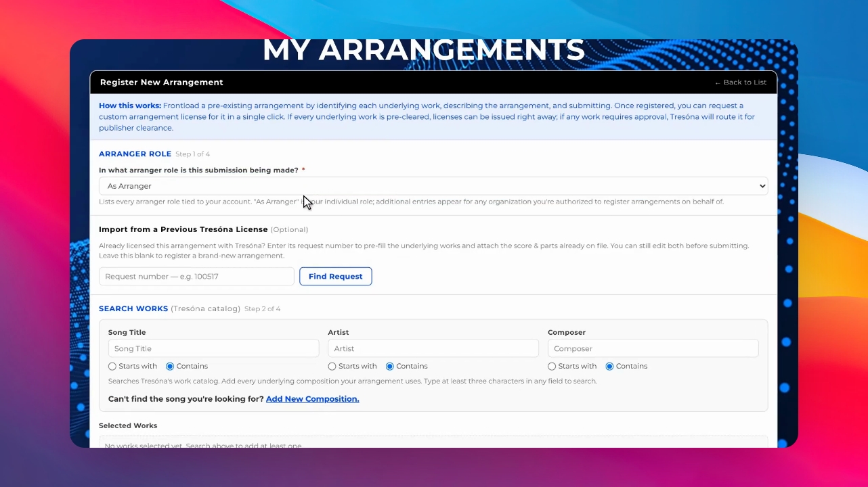Viewport: 868px width, 487px height.
Task: Click the SEARCH WORKS step heading
Action: pyautogui.click(x=133, y=308)
